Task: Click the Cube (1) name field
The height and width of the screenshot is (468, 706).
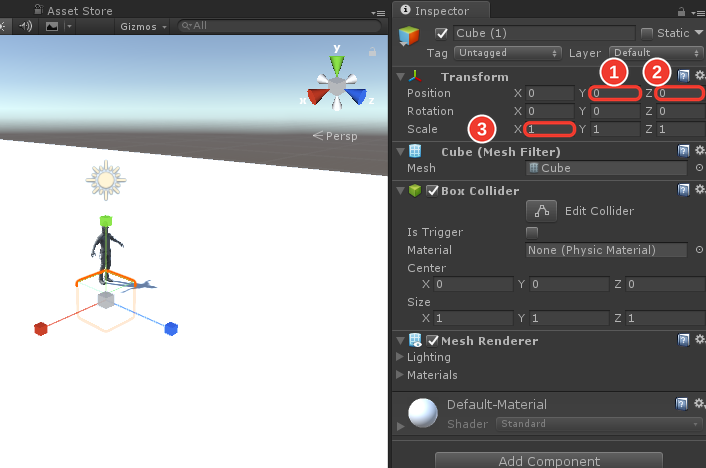Action: (544, 33)
